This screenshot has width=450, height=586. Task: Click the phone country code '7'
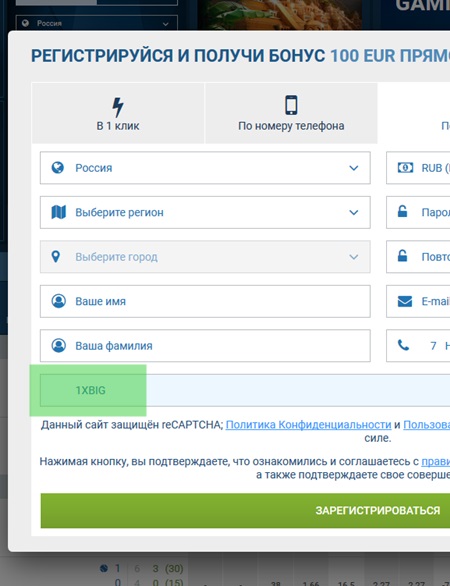click(x=433, y=346)
